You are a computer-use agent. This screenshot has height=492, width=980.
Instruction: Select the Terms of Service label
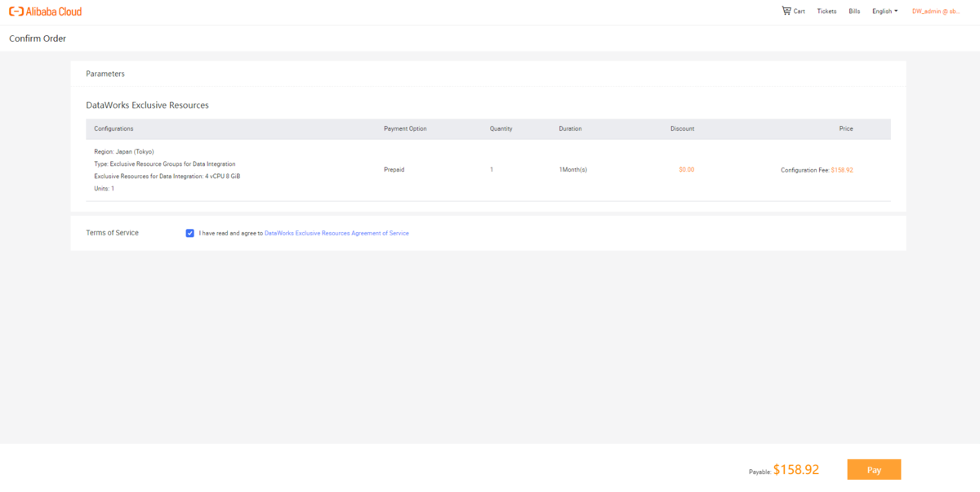click(112, 233)
